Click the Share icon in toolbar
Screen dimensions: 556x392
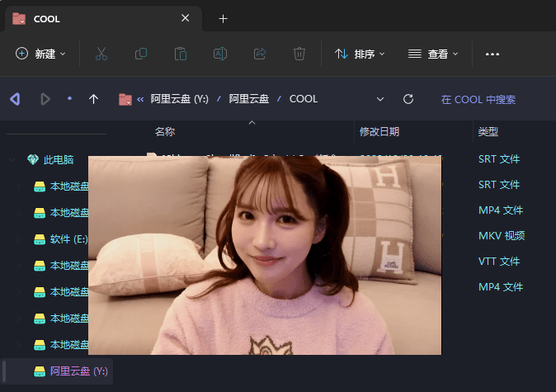point(260,54)
